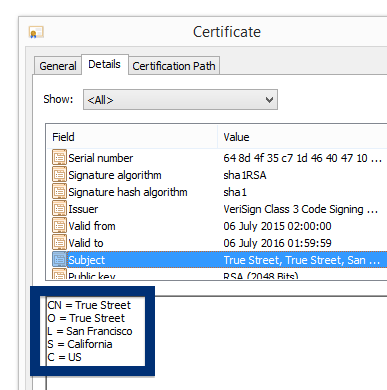Select the Signature hash algorithm row label
The height and width of the screenshot is (390, 387).
click(x=128, y=192)
